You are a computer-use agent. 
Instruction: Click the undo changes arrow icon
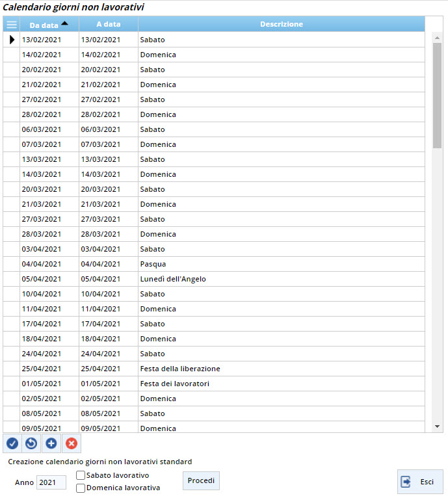tap(31, 444)
